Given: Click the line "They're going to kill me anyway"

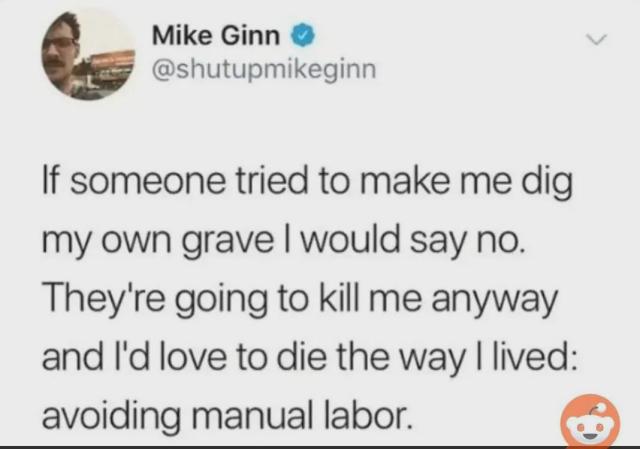Looking at the screenshot, I should [x=300, y=300].
